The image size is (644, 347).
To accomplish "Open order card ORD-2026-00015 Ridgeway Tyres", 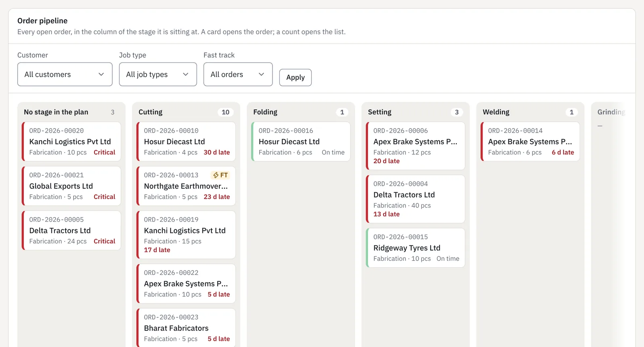I will point(415,248).
